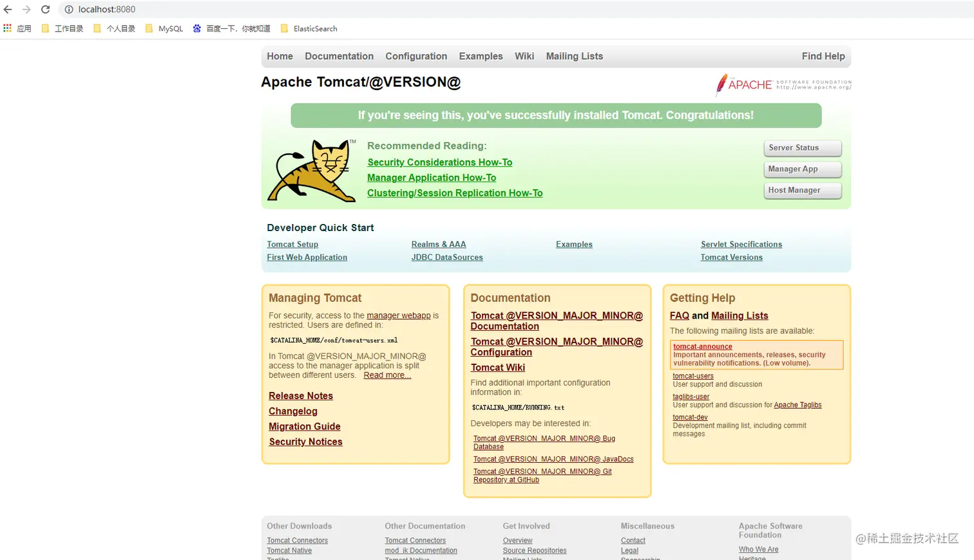Open the apps grid icon in bookmarks bar
Screen dimensions: 974x560
[8, 28]
